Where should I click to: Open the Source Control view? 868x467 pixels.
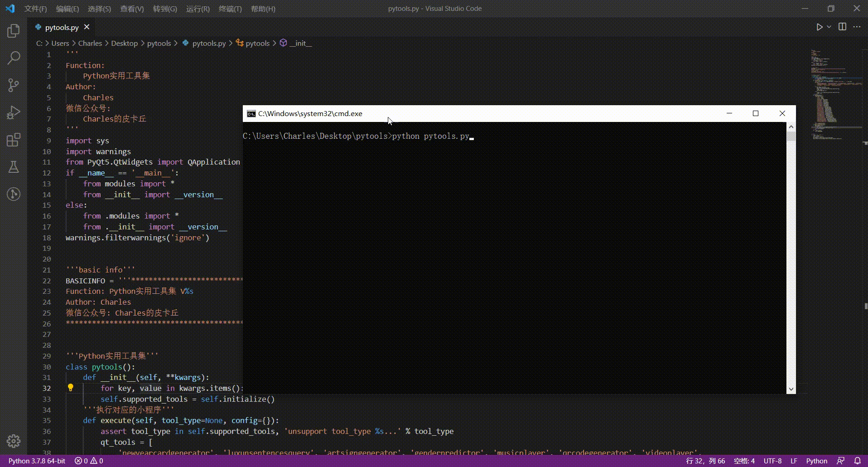pyautogui.click(x=14, y=85)
